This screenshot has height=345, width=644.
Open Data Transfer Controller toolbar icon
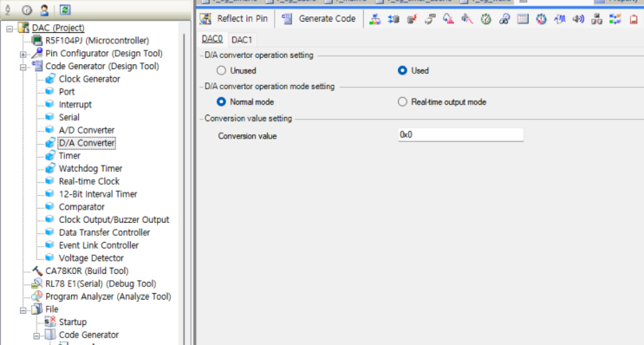[x=597, y=19]
